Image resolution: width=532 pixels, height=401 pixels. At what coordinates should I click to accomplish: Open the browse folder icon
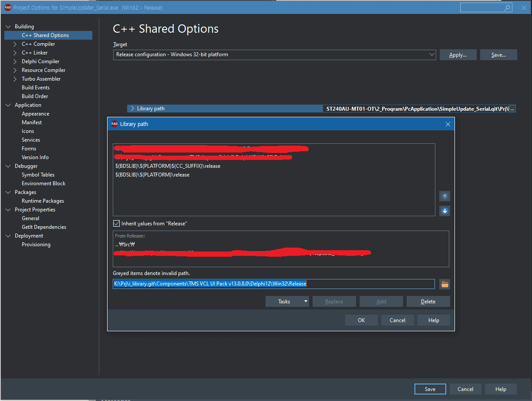(444, 284)
